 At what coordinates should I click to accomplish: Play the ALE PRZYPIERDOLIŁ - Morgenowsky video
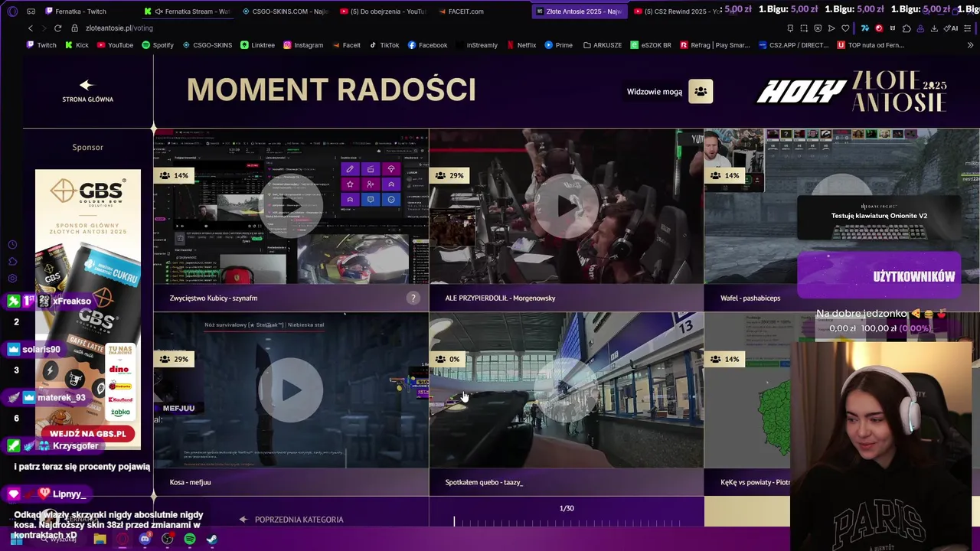click(566, 206)
